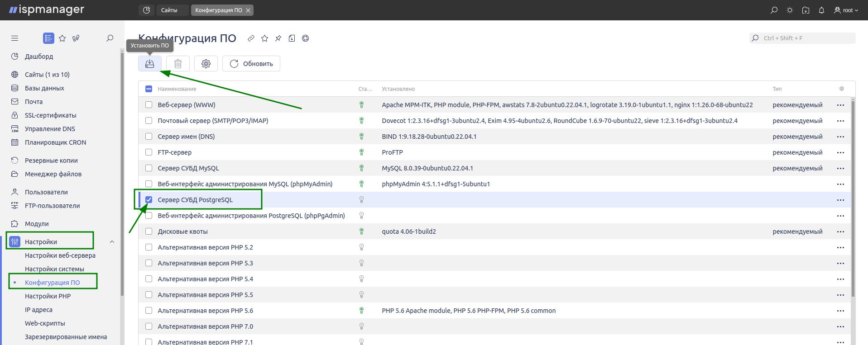Screen dimensions: 868x345
Task: Open the Модули puzzle icon item
Action: click(x=15, y=224)
